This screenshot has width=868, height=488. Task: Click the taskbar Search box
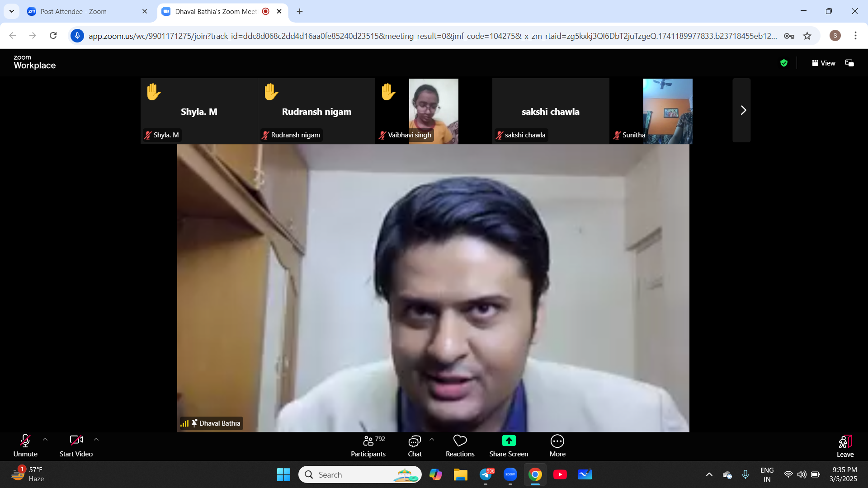(x=360, y=474)
